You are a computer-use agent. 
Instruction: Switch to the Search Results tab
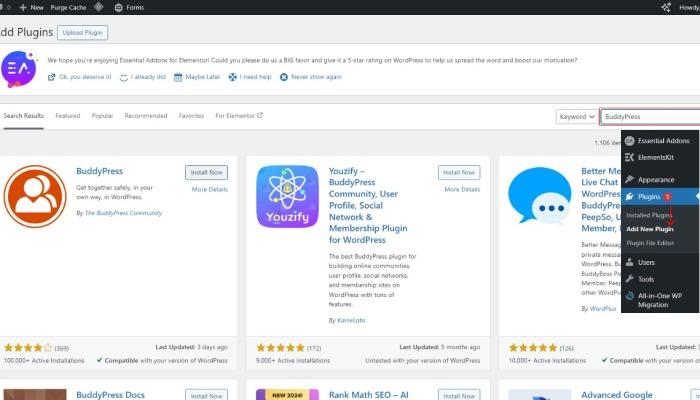point(24,116)
